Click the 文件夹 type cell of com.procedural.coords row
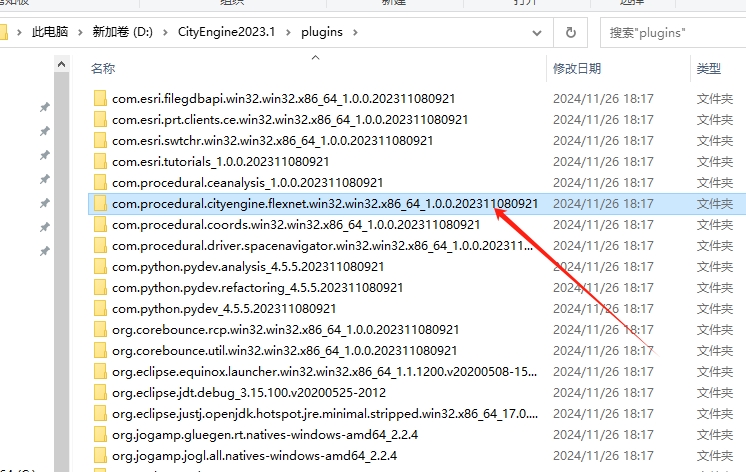This screenshot has height=472, width=746. click(715, 225)
